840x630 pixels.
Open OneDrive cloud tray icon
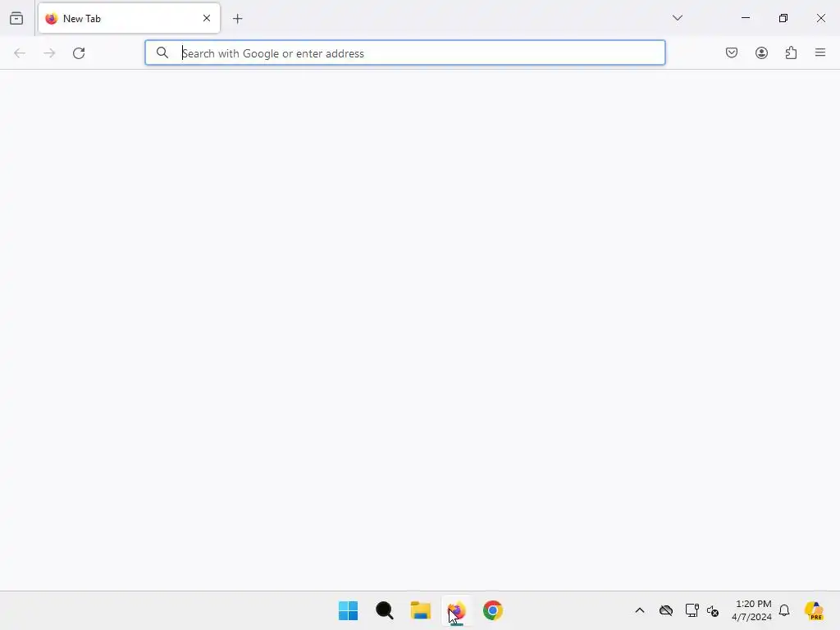(666, 610)
